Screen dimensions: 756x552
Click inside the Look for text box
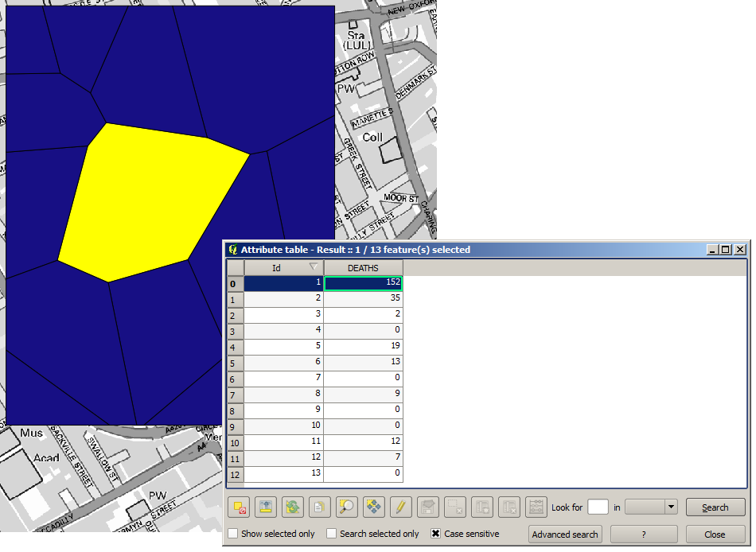[x=598, y=507]
